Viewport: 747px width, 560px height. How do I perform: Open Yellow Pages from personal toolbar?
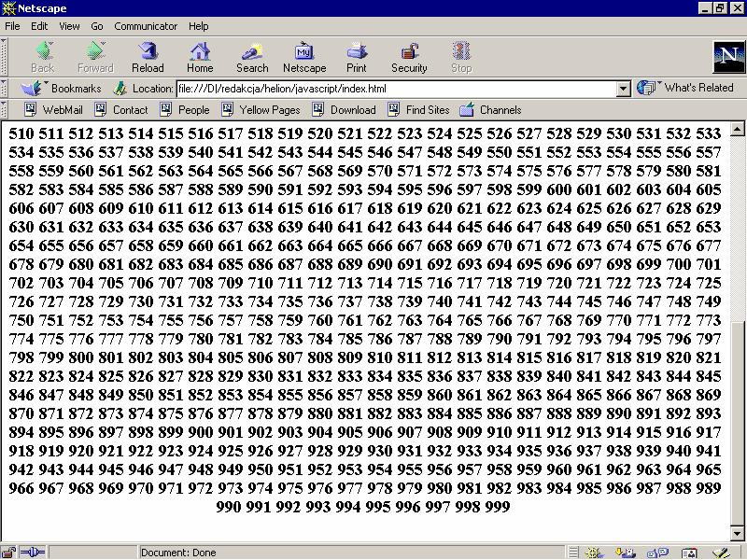[261, 110]
